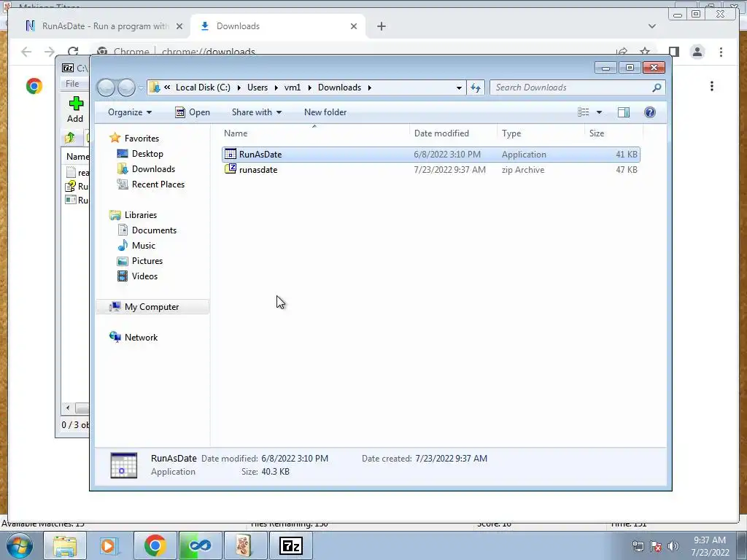
Task: Open the File menu in 7-Zip
Action: [x=72, y=84]
